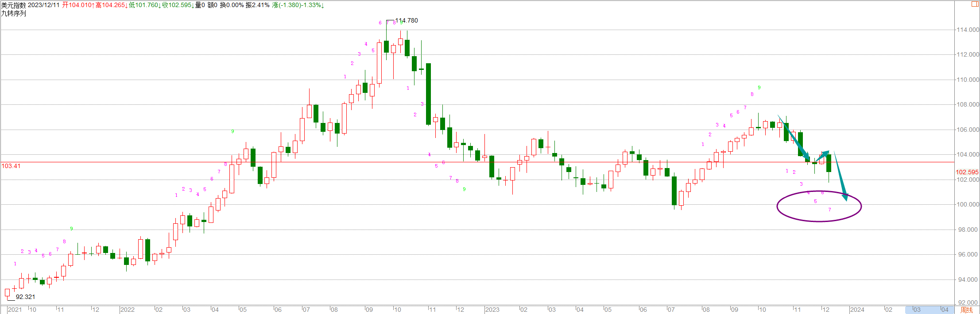Click the turnover rate 换0.00%
The height and width of the screenshot is (314, 980).
pyautogui.click(x=232, y=5)
